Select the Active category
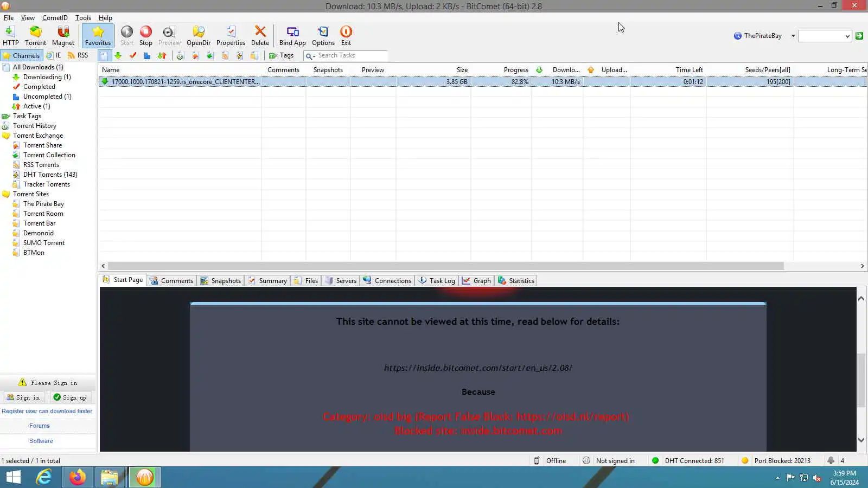868x488 pixels. tap(36, 106)
